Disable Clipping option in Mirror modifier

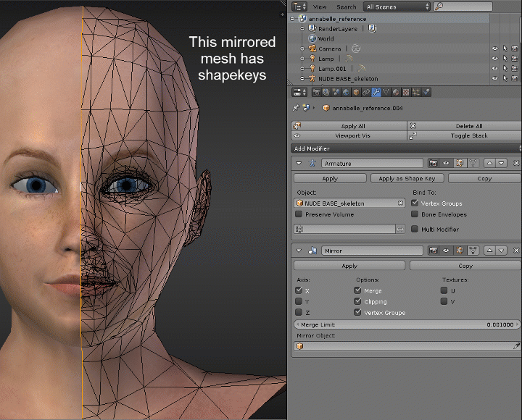click(x=357, y=301)
